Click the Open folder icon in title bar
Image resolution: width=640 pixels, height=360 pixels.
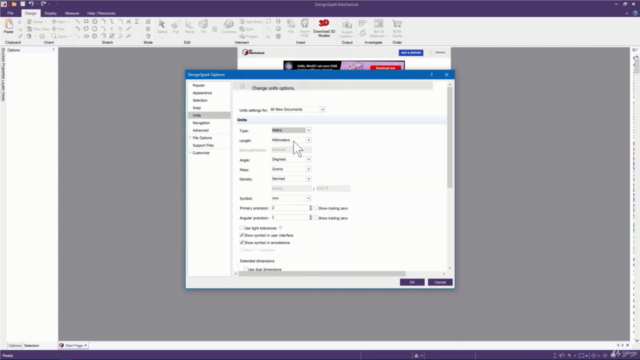coord(13,4)
